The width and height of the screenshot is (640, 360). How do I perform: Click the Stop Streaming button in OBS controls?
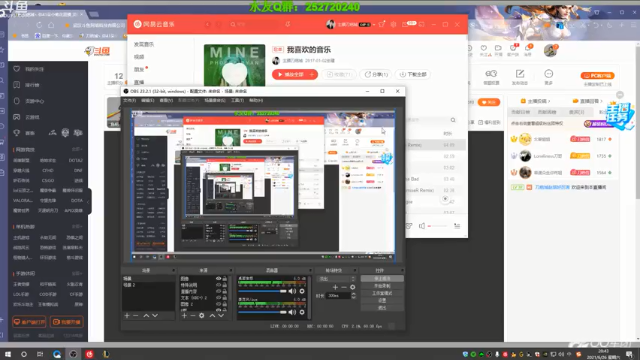(x=382, y=278)
